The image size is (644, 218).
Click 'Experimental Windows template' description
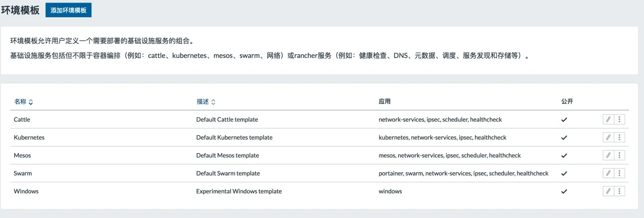pos(239,191)
